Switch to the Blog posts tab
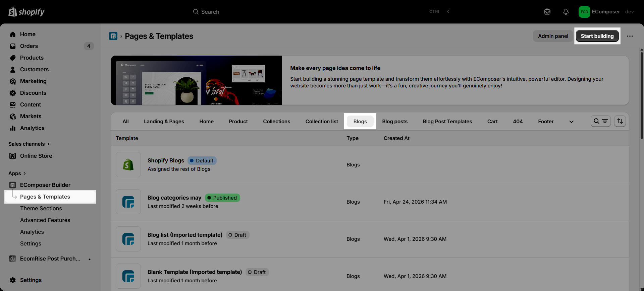Image resolution: width=644 pixels, height=291 pixels. coord(395,122)
